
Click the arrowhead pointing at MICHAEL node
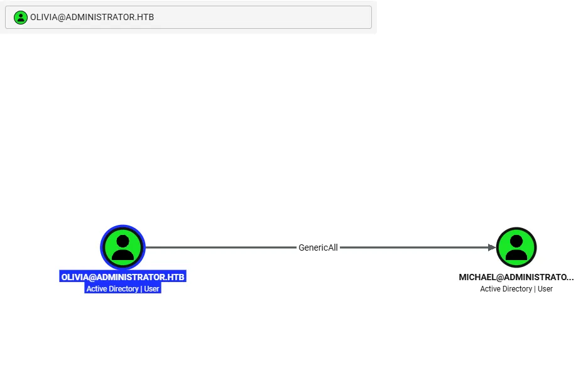(492, 248)
